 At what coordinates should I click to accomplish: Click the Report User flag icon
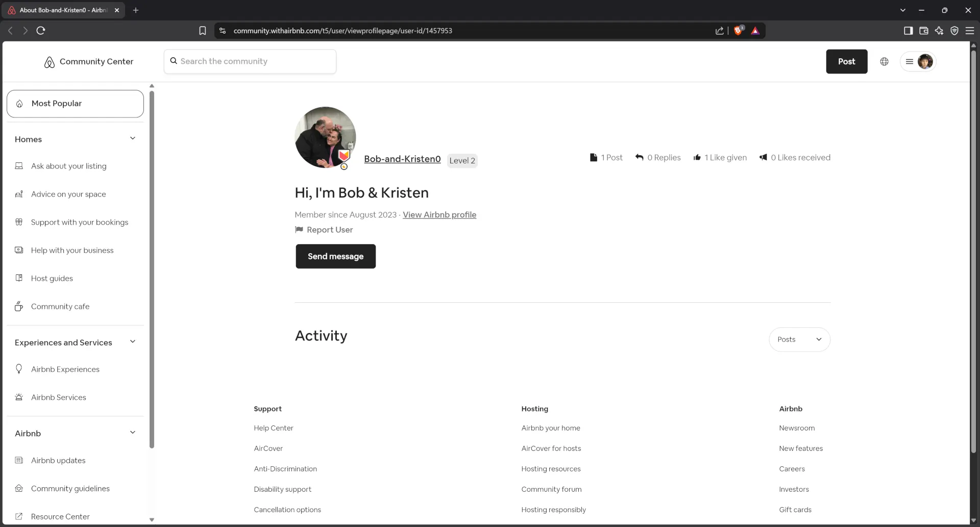click(299, 230)
